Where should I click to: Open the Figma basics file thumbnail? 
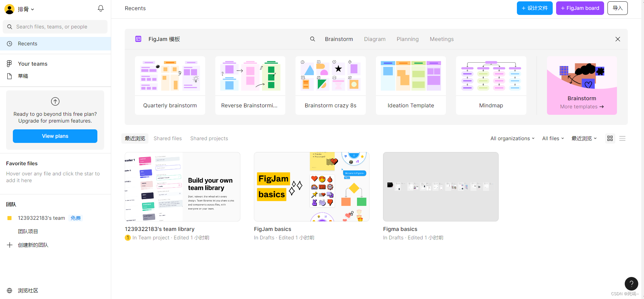441,187
